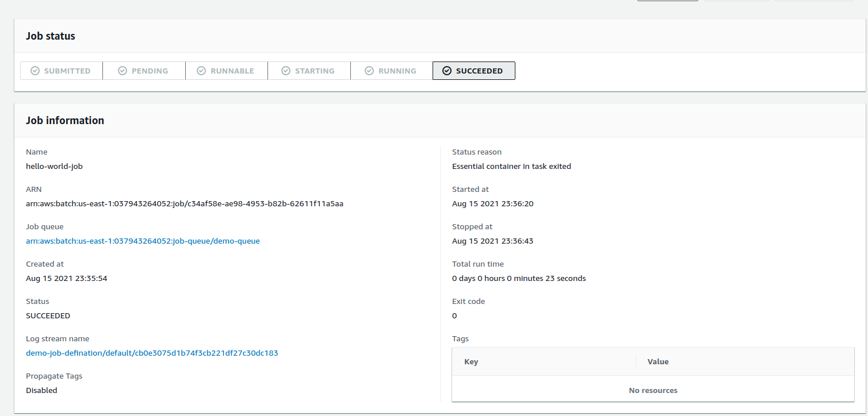The image size is (868, 416).
Task: Click the job name value hello-world-job
Action: pos(55,167)
